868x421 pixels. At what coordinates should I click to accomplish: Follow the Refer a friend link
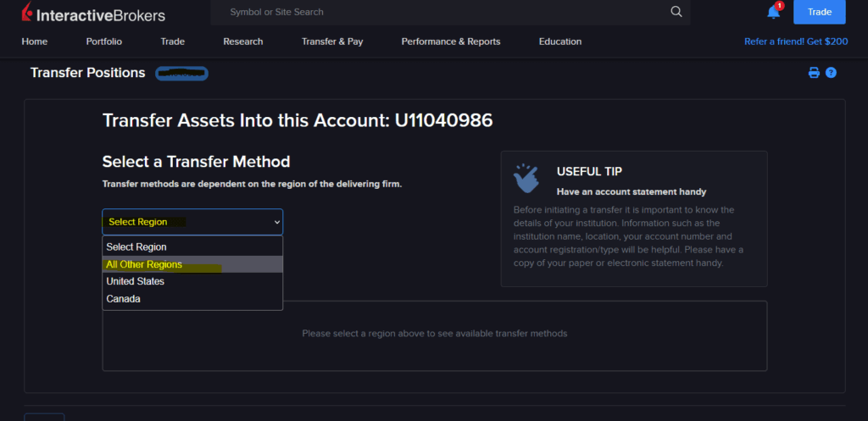pos(795,42)
